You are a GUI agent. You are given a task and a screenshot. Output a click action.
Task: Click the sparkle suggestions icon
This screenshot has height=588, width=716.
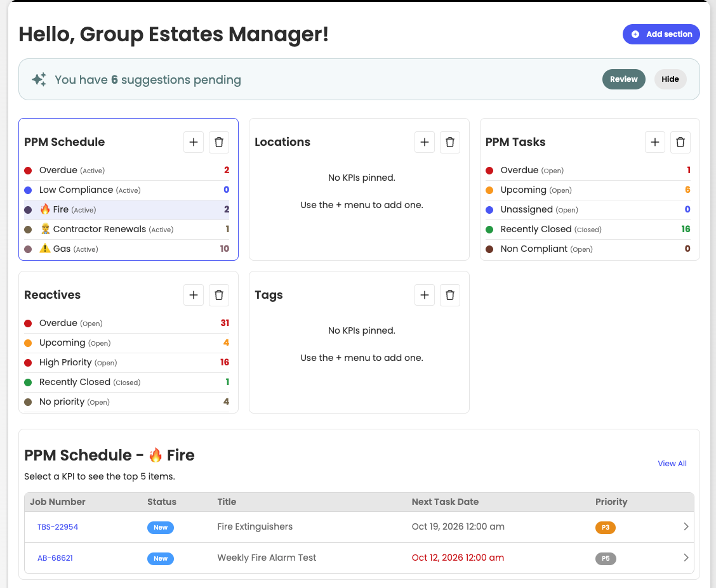(x=39, y=79)
